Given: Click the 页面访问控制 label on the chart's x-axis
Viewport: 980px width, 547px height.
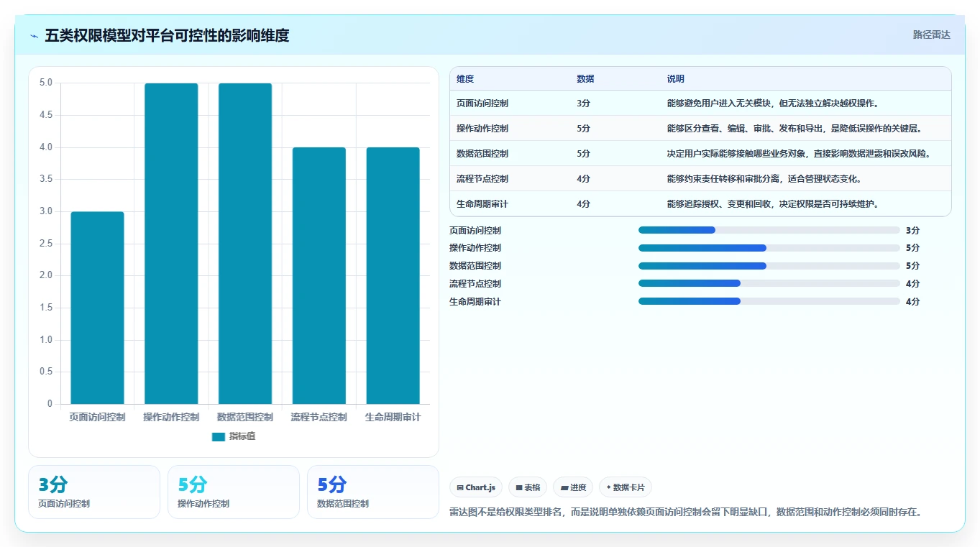Looking at the screenshot, I should [97, 417].
